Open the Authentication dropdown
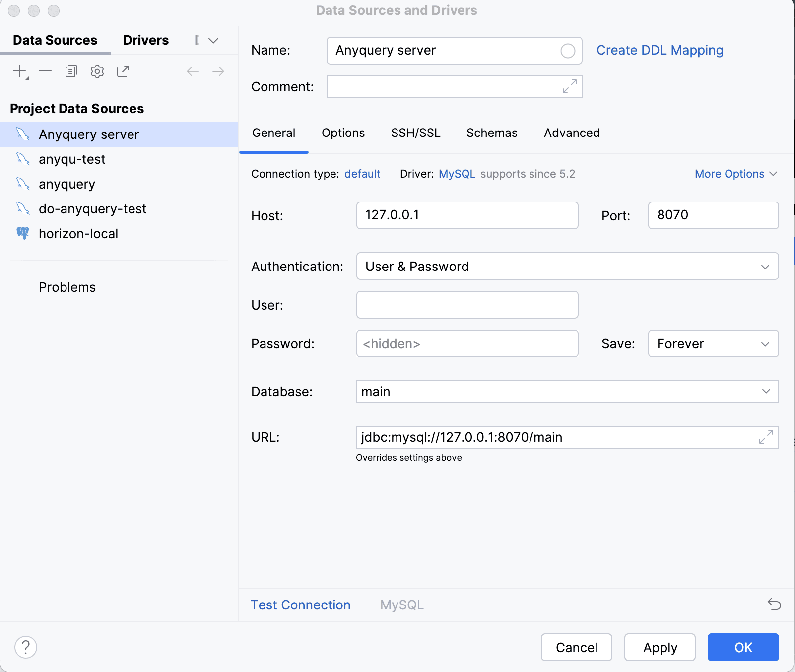Image resolution: width=795 pixels, height=672 pixels. (567, 267)
